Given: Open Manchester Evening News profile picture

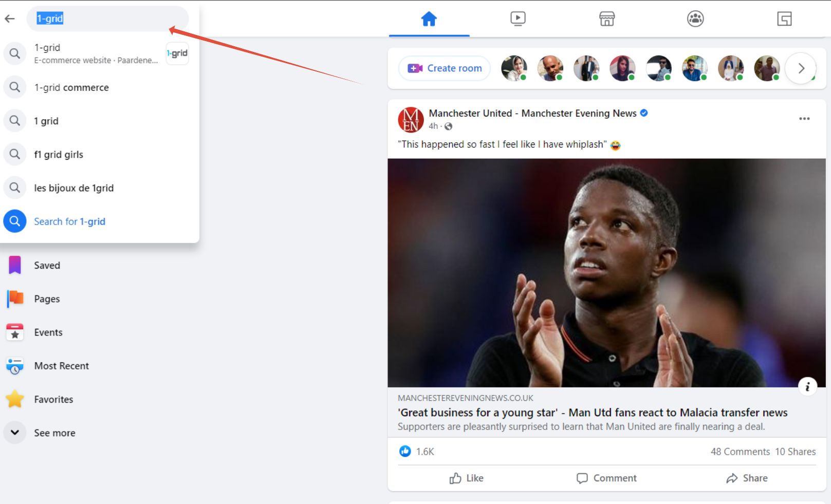Looking at the screenshot, I should [x=411, y=120].
